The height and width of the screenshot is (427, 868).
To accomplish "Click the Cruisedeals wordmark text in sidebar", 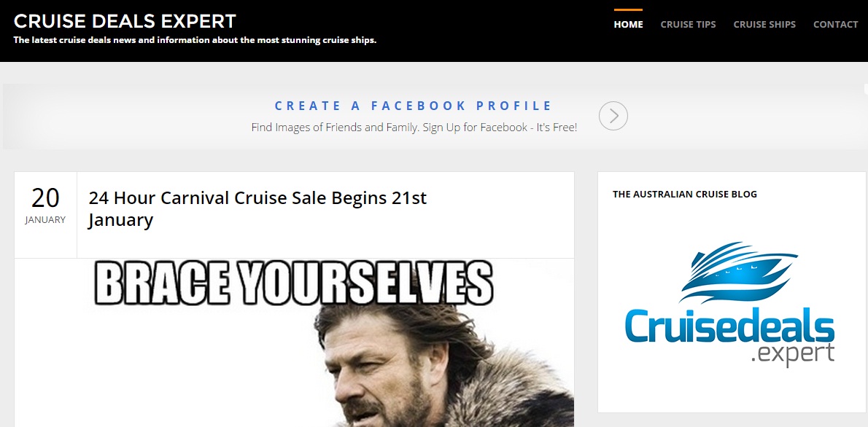I will pos(730,326).
